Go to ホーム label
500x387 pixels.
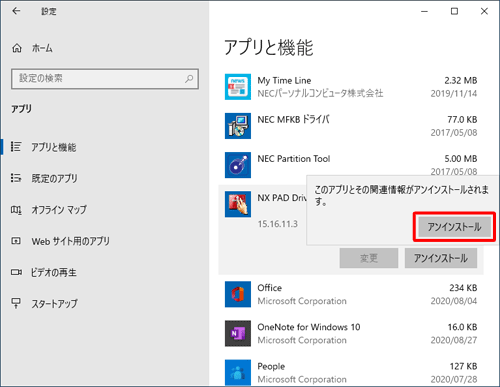click(x=42, y=48)
